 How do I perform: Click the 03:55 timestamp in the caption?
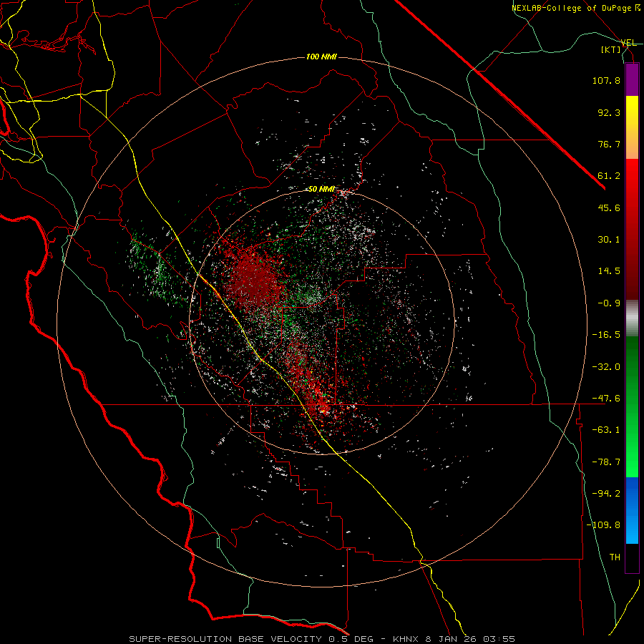click(x=499, y=639)
